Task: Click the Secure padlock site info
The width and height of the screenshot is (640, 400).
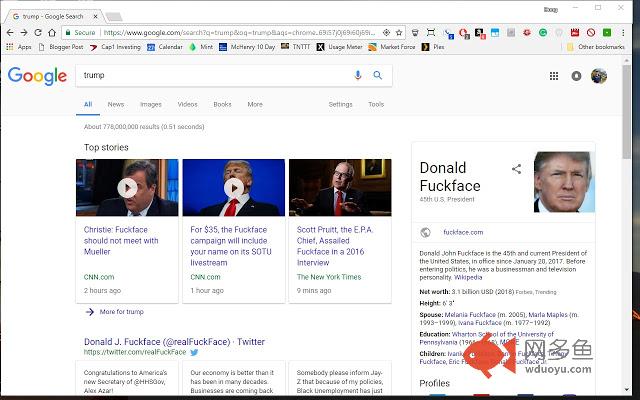Action: [x=80, y=32]
